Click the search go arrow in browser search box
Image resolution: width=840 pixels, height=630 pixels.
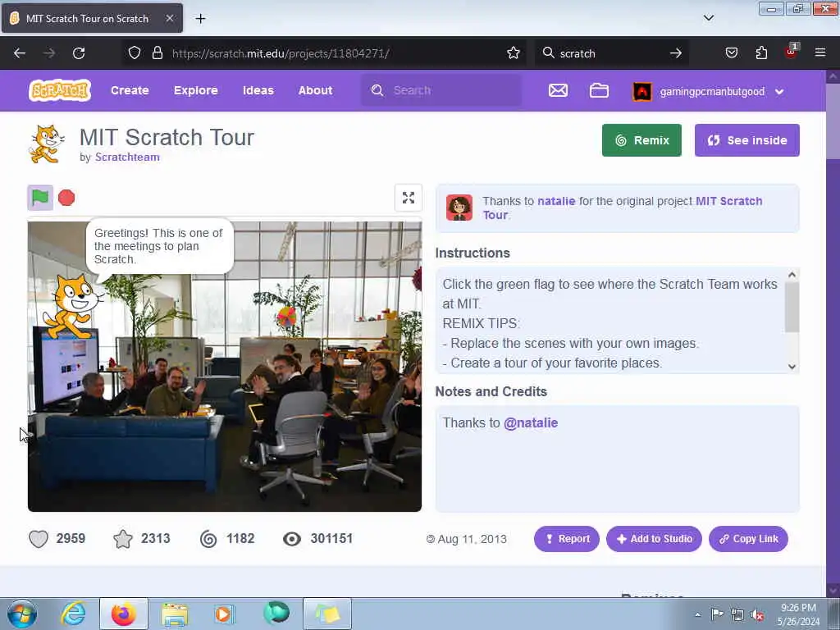[676, 53]
